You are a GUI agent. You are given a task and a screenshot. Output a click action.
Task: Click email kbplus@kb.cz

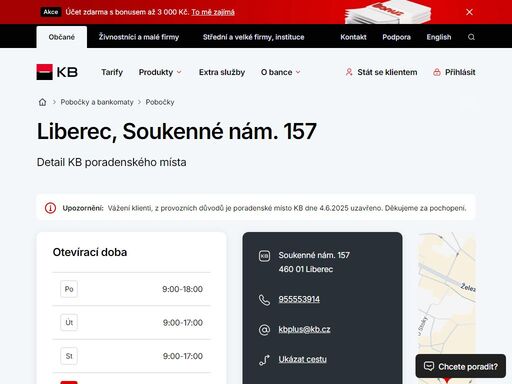[304, 329]
